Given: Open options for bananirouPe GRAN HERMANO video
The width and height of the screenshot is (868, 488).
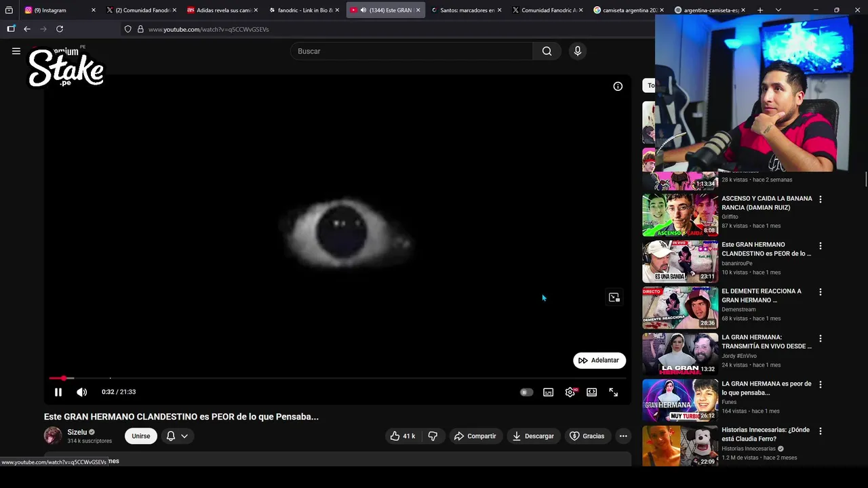Looking at the screenshot, I should [x=821, y=245].
